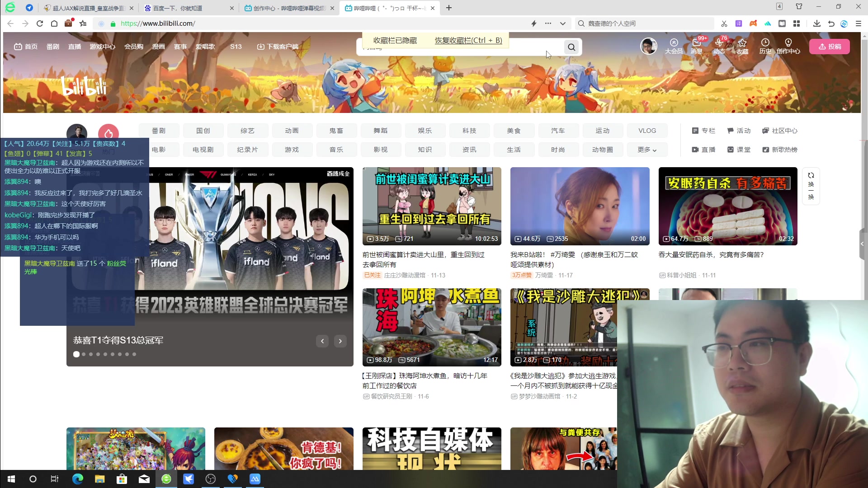The height and width of the screenshot is (488, 868).
Task: Click the red 热门 flame icon
Action: (108, 134)
